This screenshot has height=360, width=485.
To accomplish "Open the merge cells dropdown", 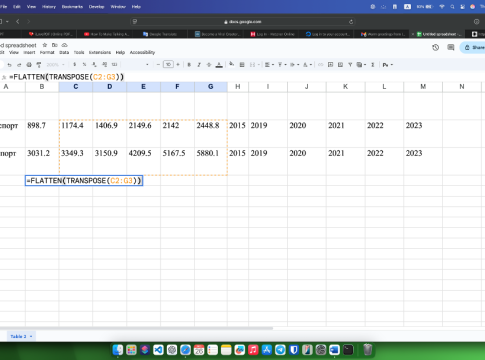I will pos(254,65).
